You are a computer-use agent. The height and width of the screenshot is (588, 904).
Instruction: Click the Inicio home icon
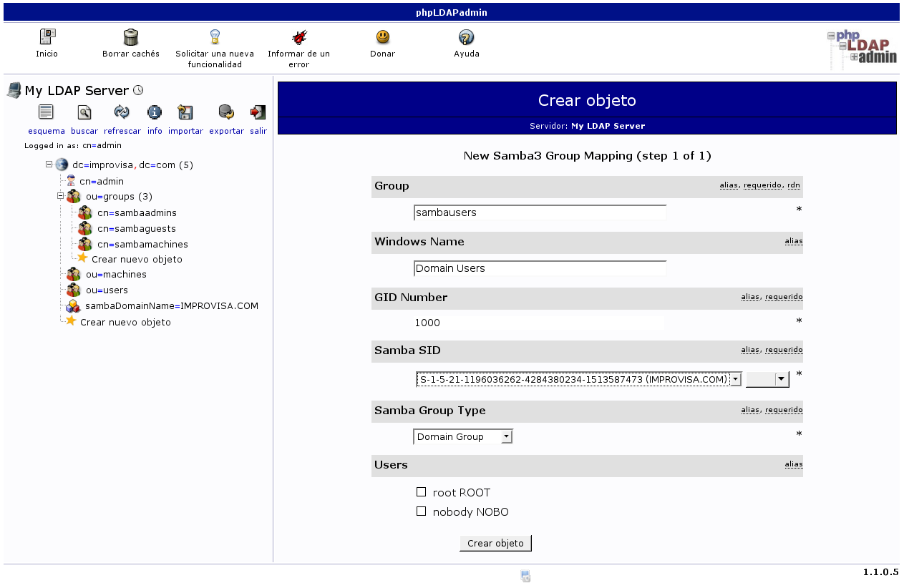[x=47, y=36]
